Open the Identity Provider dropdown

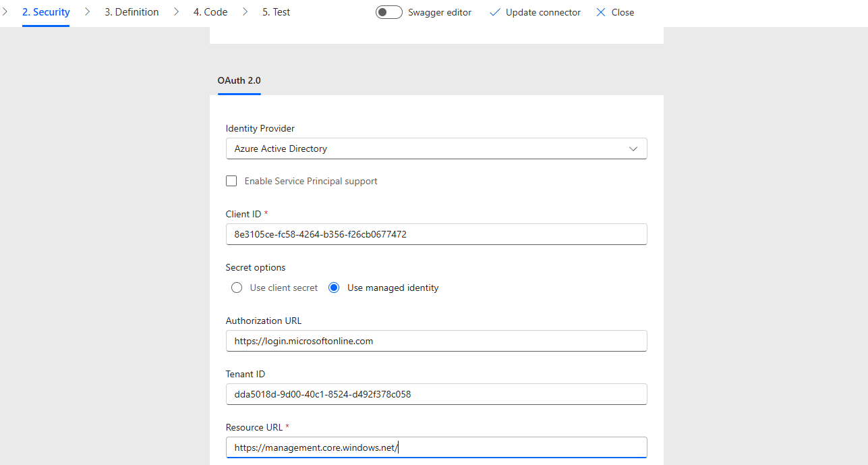pyautogui.click(x=436, y=148)
